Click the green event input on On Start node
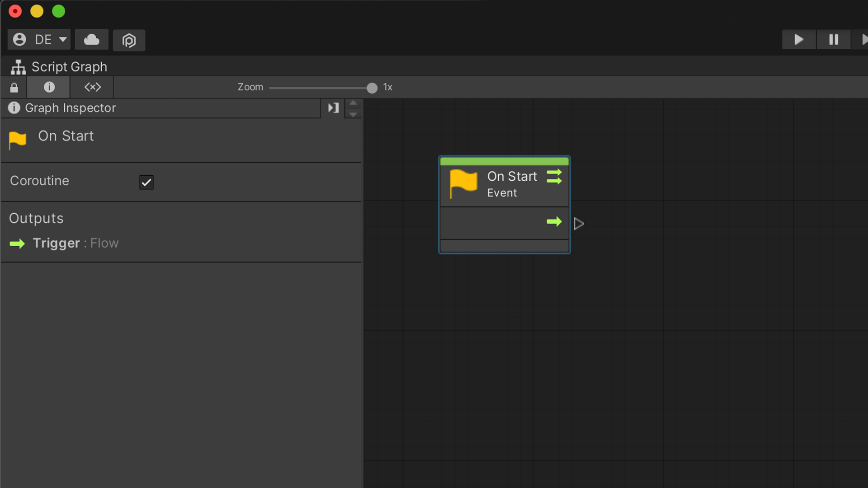 pyautogui.click(x=554, y=177)
